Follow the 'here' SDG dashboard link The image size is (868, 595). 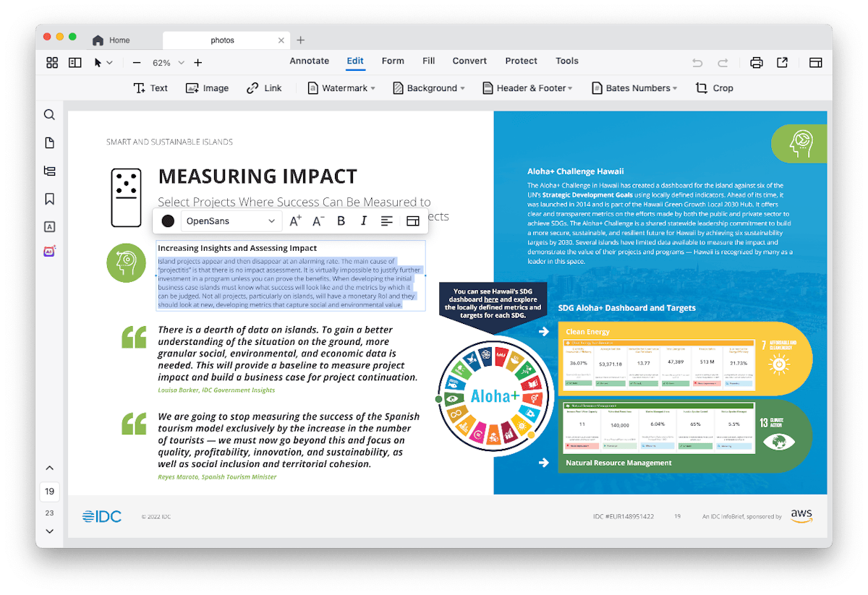(491, 299)
